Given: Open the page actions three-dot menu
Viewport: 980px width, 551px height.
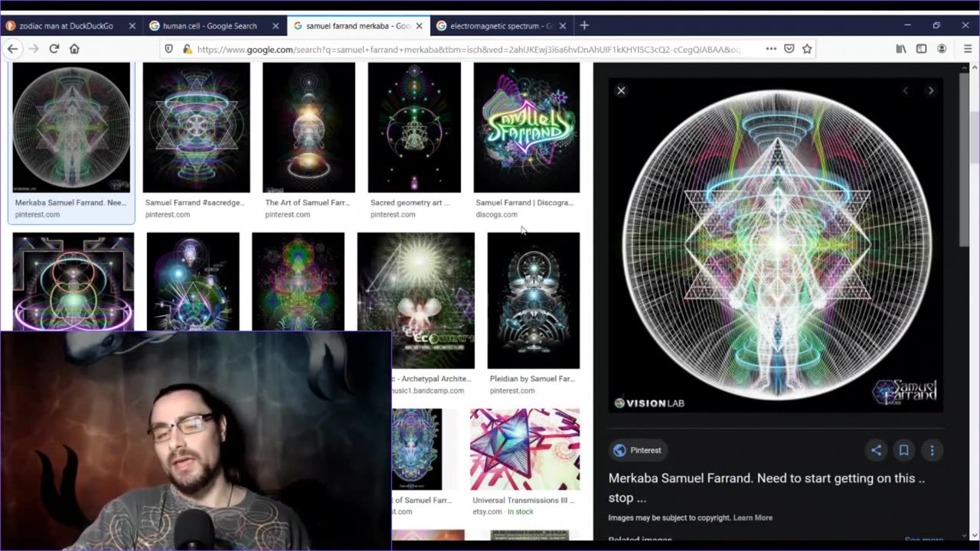Looking at the screenshot, I should click(x=771, y=49).
